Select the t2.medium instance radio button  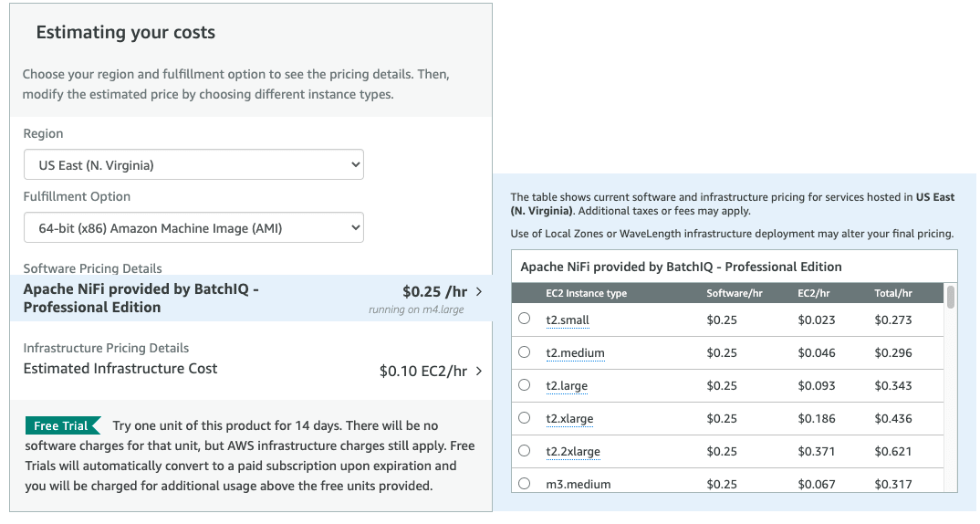525,352
